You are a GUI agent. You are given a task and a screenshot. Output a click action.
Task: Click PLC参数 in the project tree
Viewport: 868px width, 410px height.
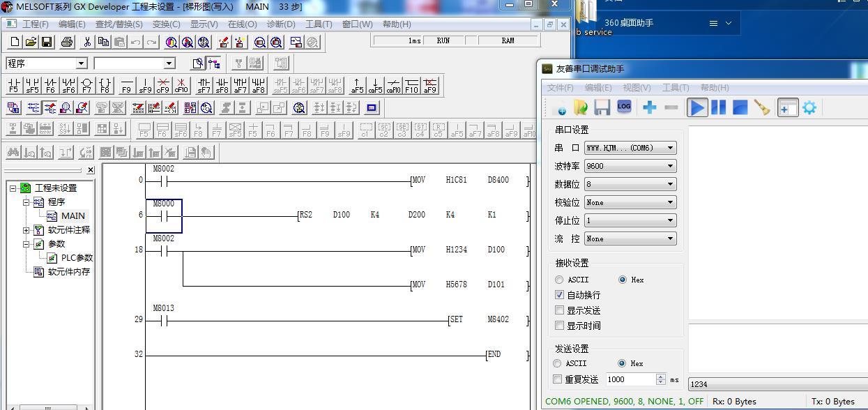[x=76, y=258]
